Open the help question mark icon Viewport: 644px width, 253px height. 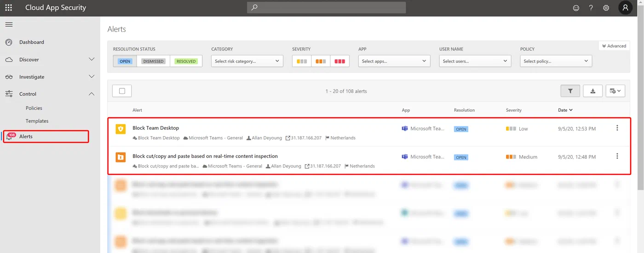(x=591, y=8)
